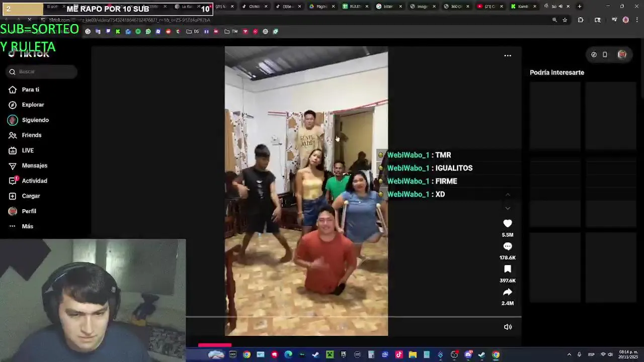This screenshot has height=362, width=644.
Task: Open Chrome profile avatar
Action: (x=626, y=20)
